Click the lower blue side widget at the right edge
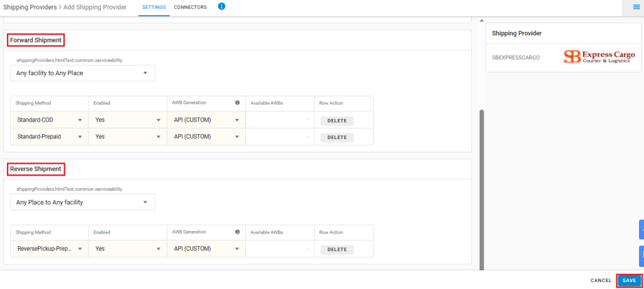Viewport: 644px width, 289px height. pos(641,256)
